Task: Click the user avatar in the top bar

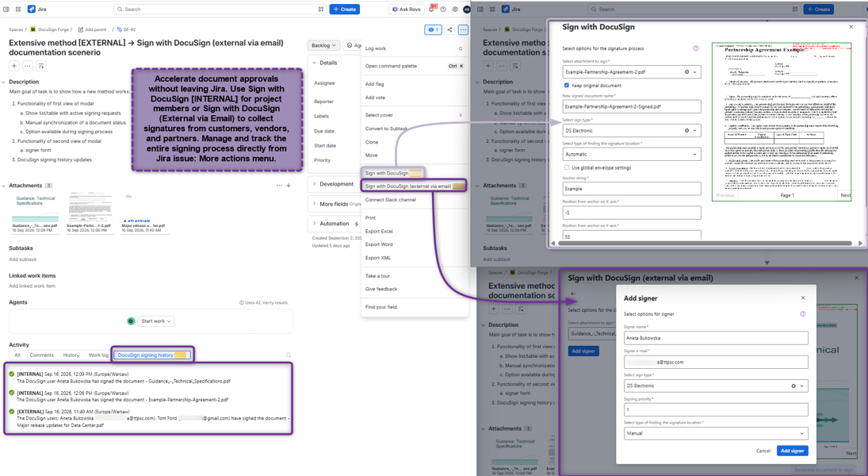Action: point(467,10)
